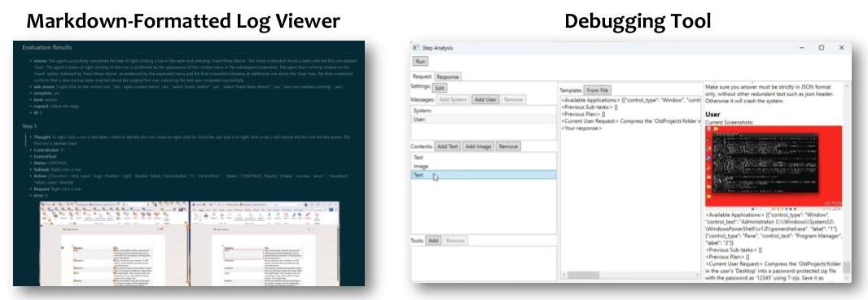Switch to the Request tab
Image resolution: width=868 pixels, height=300 pixels.
tap(422, 76)
